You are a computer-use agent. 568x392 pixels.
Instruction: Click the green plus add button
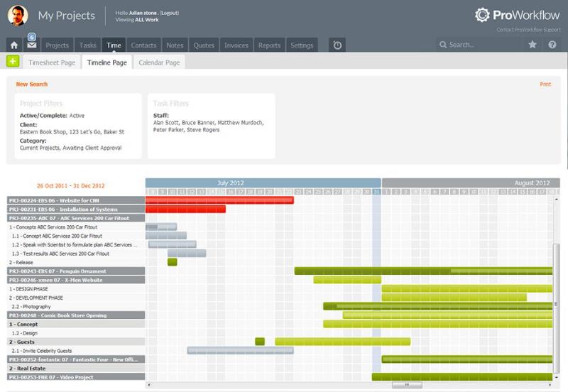coord(13,61)
